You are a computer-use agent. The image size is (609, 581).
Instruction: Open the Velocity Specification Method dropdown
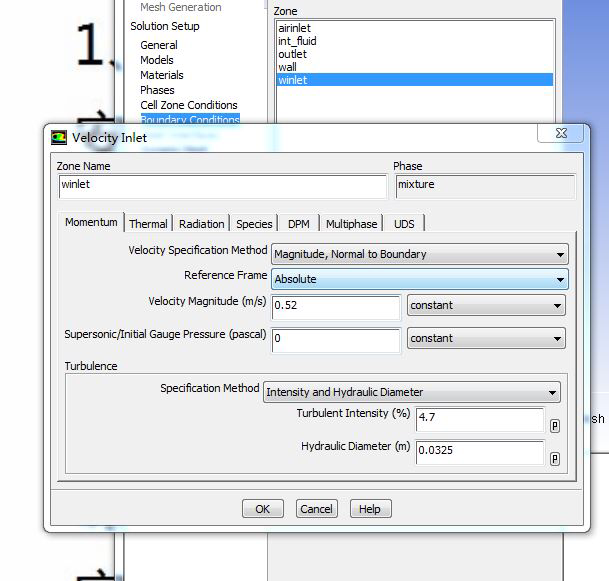click(x=420, y=254)
